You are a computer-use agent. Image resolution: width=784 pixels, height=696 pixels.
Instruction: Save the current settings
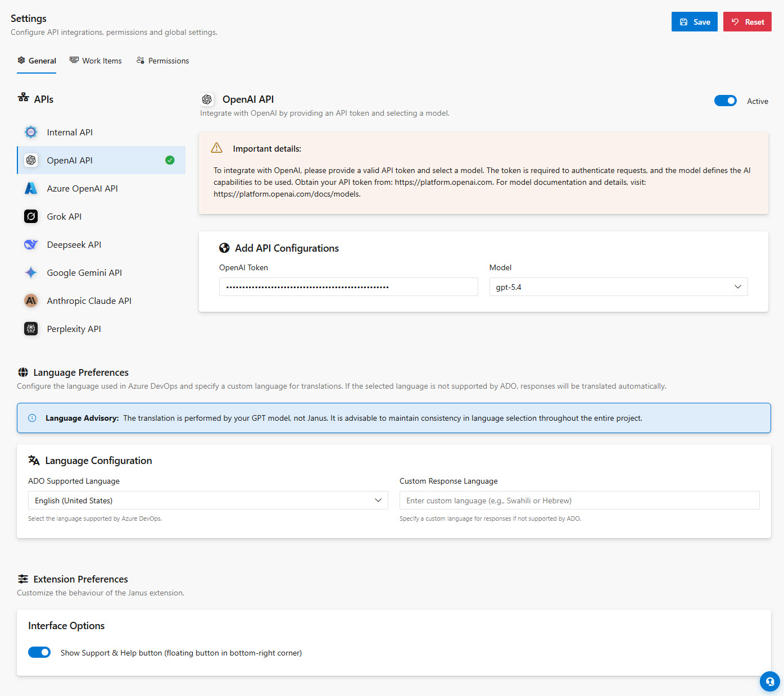pyautogui.click(x=694, y=21)
